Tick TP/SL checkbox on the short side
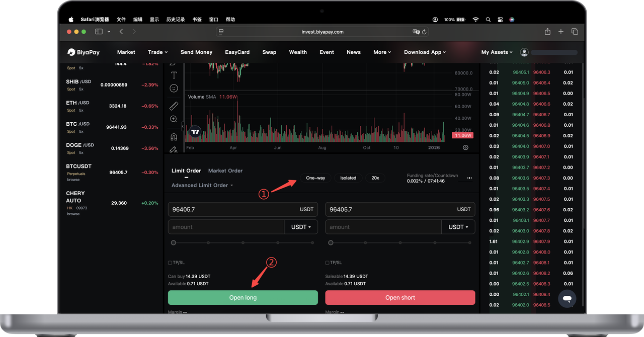 tap(327, 263)
